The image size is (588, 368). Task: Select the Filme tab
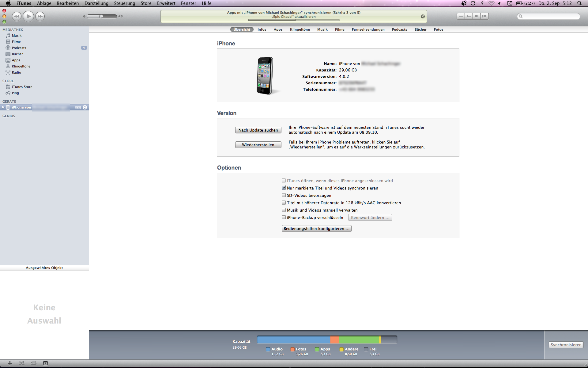pos(340,29)
